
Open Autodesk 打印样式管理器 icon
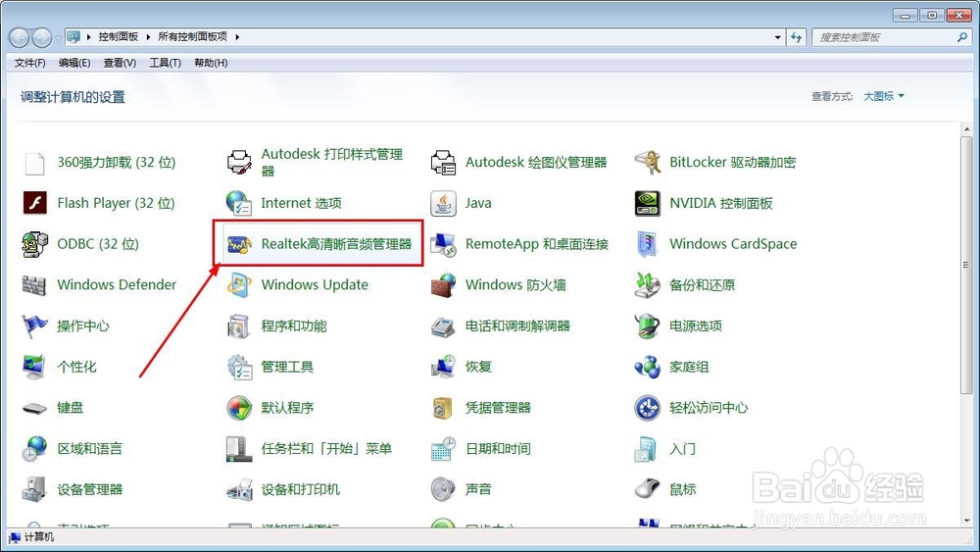(239, 163)
